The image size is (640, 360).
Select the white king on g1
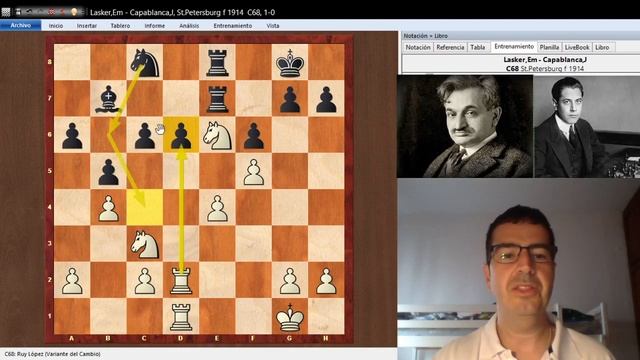[290, 317]
